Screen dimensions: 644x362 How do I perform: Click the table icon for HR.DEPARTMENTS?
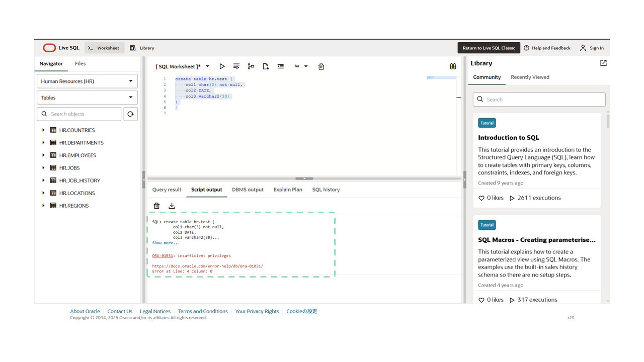(53, 143)
